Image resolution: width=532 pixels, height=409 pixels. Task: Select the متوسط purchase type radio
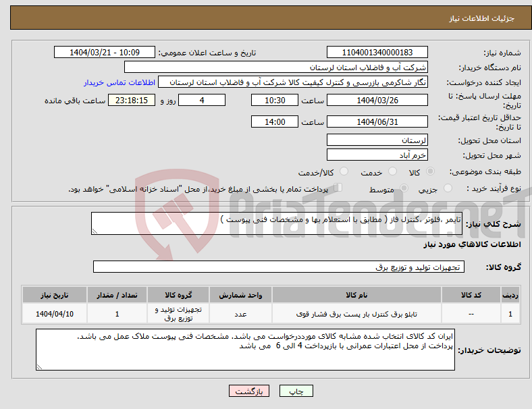pos(404,188)
